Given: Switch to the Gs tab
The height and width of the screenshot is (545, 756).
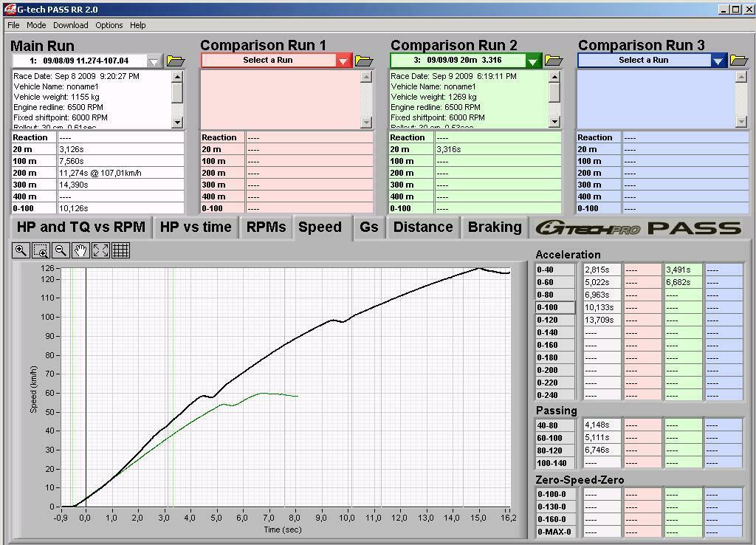Looking at the screenshot, I should (x=369, y=227).
